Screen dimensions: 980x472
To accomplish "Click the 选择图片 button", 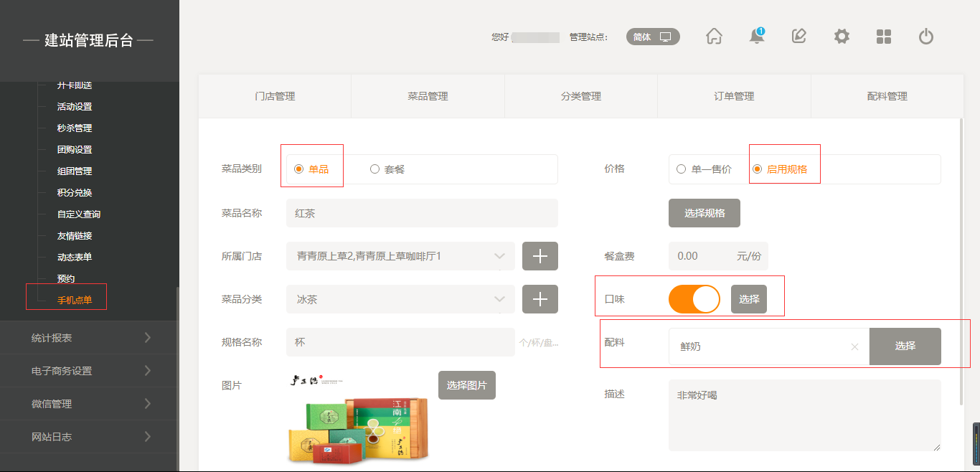I will coord(466,385).
